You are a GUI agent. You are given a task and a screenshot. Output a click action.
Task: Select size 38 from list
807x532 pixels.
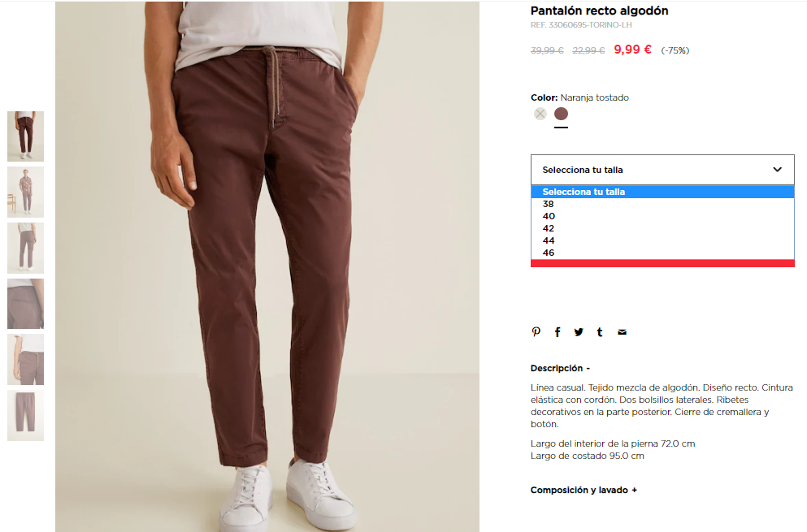pos(662,204)
